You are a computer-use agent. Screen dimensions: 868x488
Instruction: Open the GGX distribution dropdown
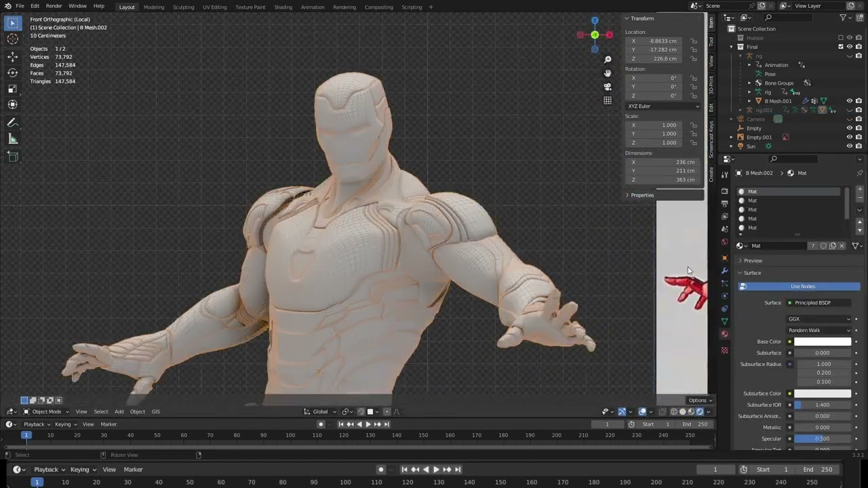click(819, 319)
